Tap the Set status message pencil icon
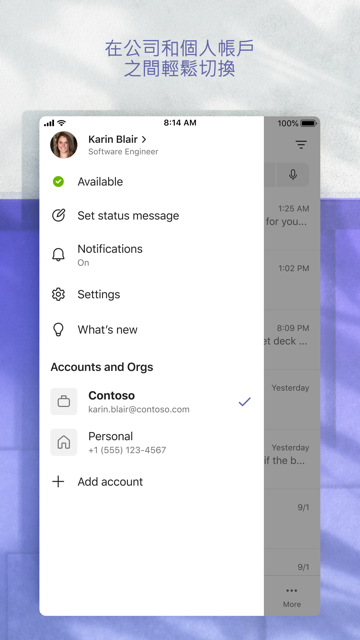This screenshot has height=640, width=360. 58,216
